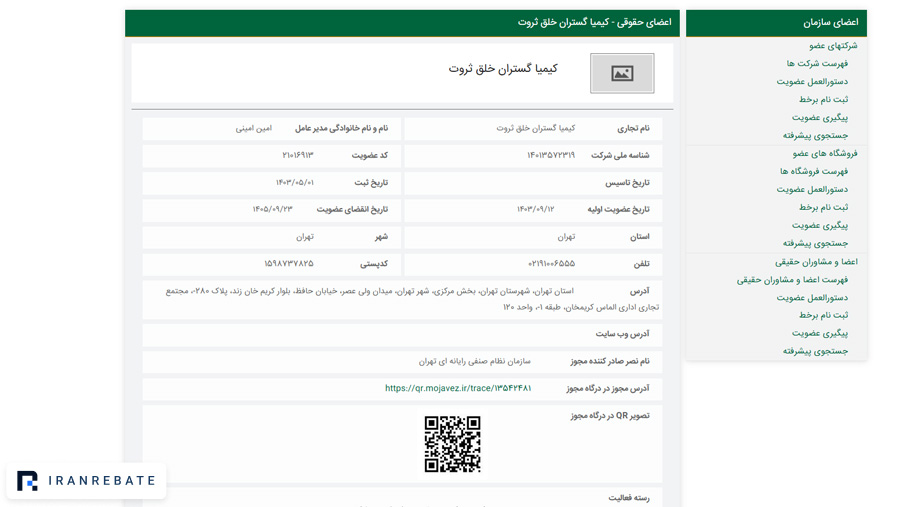
Task: Click the تلفن number value
Action: point(551,264)
